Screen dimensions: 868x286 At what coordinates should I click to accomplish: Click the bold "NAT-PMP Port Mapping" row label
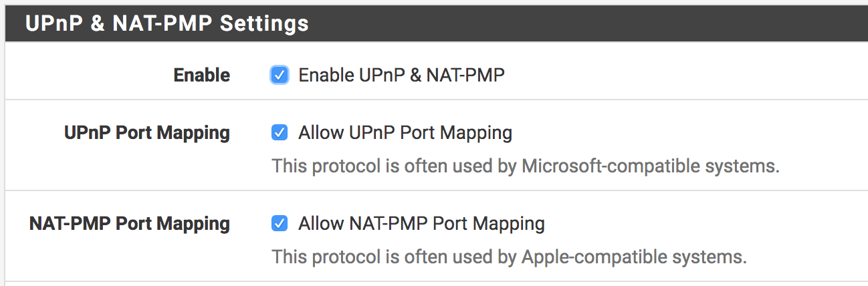pos(130,223)
